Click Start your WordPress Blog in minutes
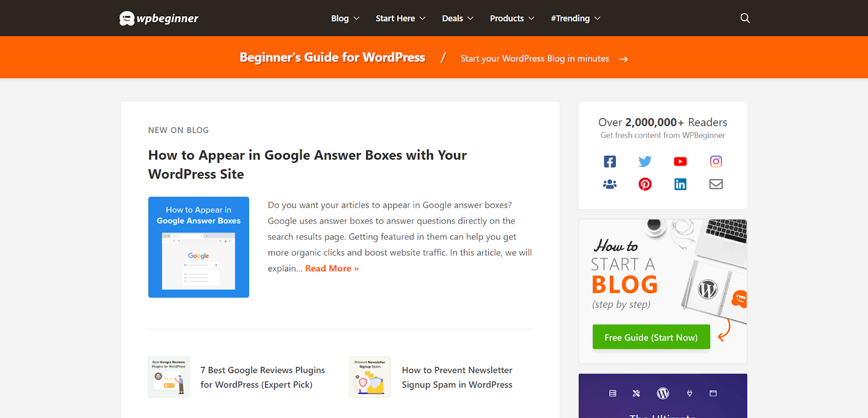 (x=535, y=59)
